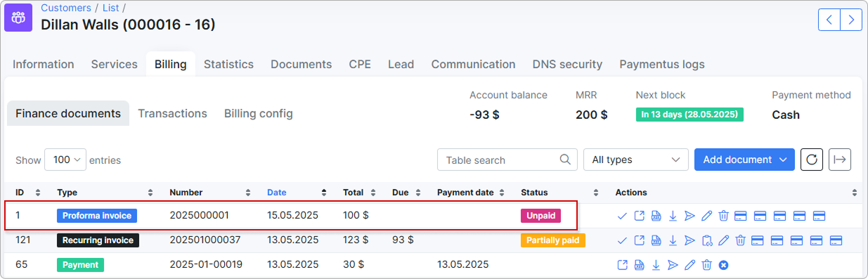Open the DNS security tab
This screenshot has height=279, width=868.
[x=567, y=64]
